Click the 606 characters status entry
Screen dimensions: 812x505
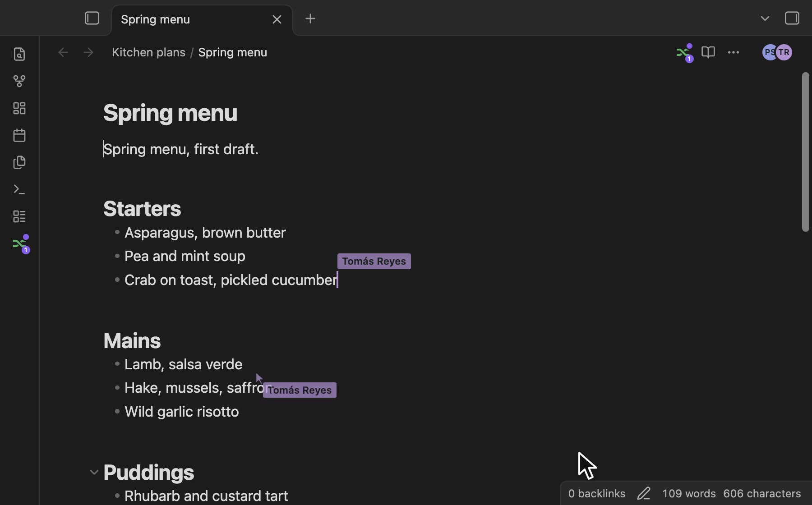click(762, 494)
